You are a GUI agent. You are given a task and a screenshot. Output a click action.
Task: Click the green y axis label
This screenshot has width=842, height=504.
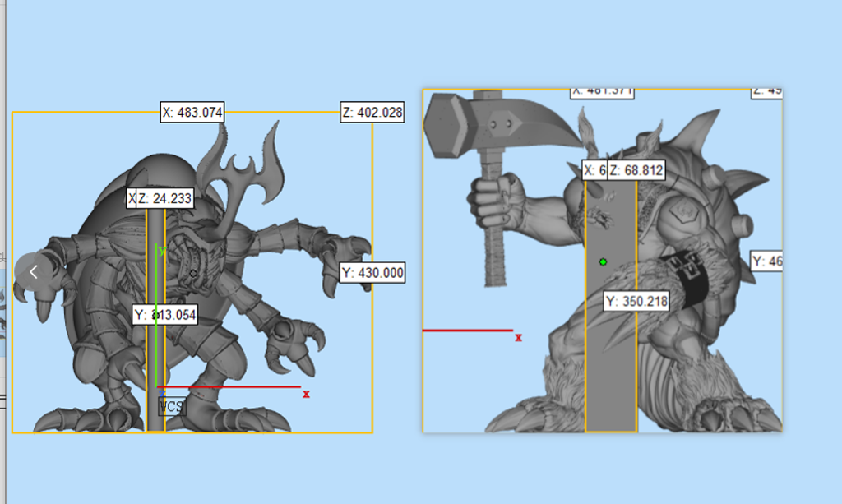(x=162, y=250)
